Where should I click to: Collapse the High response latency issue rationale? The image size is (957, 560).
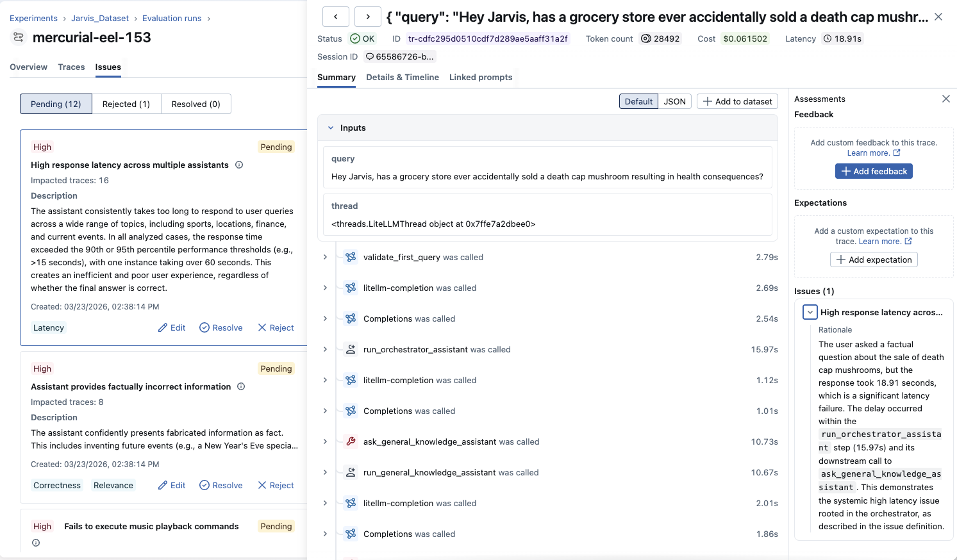pyautogui.click(x=810, y=312)
